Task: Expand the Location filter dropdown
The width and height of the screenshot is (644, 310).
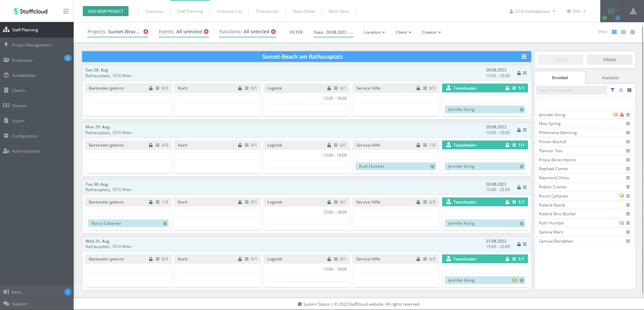Action: tap(374, 32)
